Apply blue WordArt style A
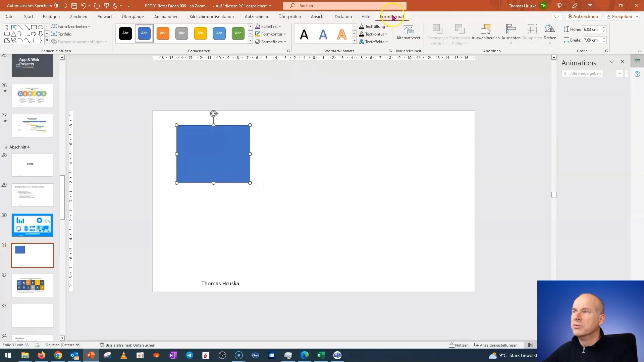The width and height of the screenshot is (644, 362). 323,34
